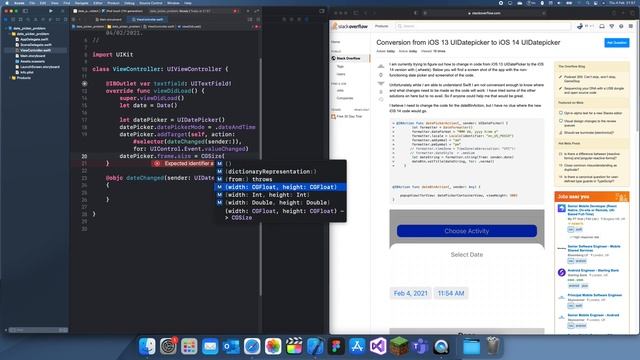Expand the Products folder in navigator
Image resolution: width=640 pixels, height=360 pixels.
click(10, 78)
